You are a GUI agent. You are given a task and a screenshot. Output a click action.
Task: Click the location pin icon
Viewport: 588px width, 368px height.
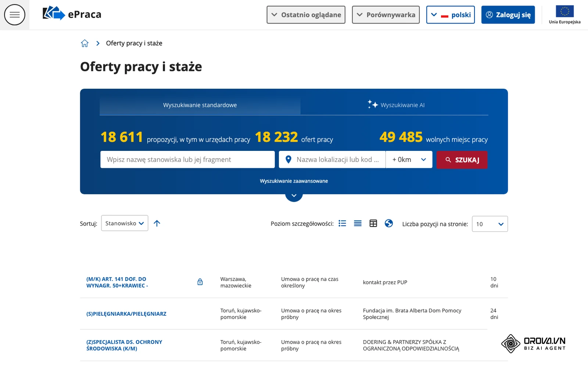[x=288, y=159]
